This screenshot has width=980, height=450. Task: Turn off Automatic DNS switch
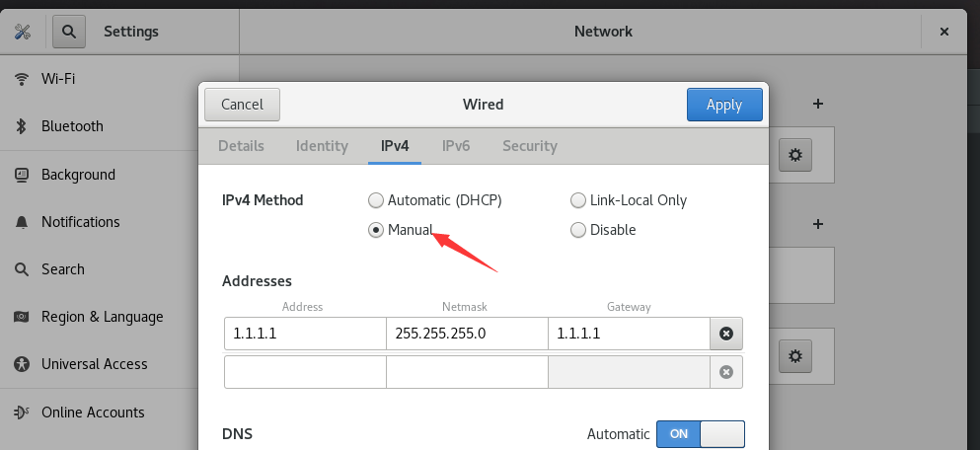700,434
